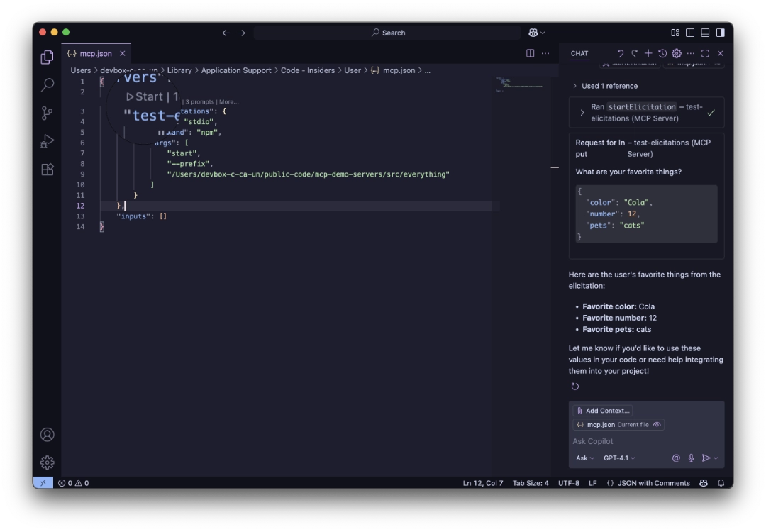
Task: Show chat history
Action: tap(662, 53)
